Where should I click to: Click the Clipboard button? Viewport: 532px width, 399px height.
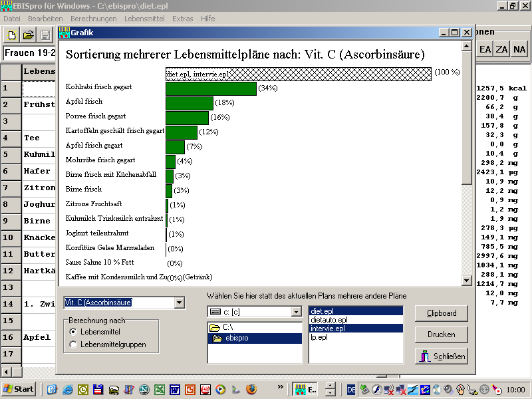tap(440, 313)
